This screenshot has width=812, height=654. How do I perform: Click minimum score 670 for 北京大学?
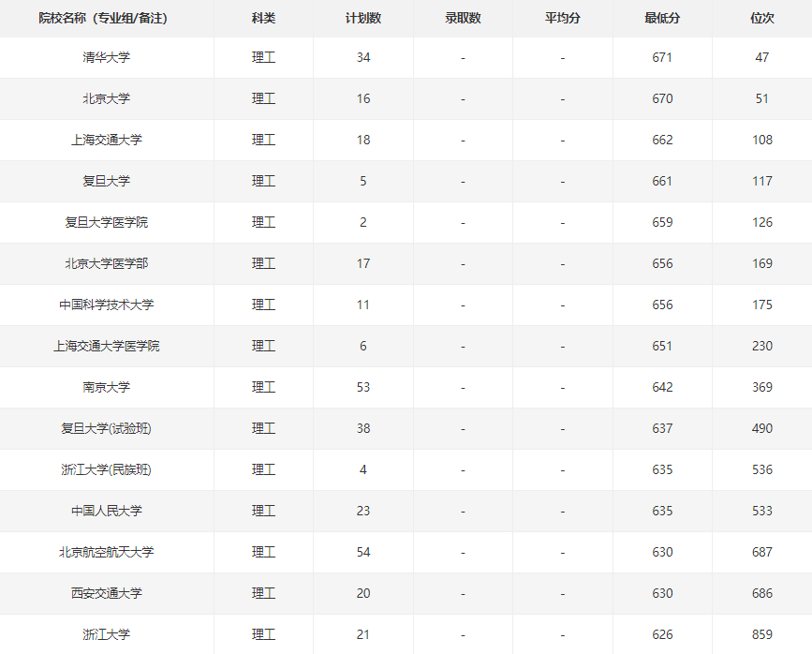(662, 98)
